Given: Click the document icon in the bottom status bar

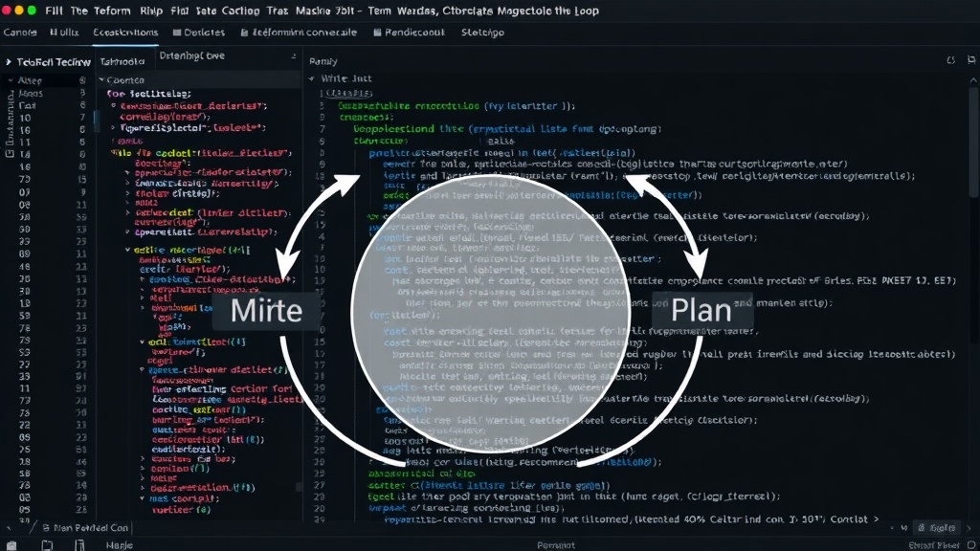Looking at the screenshot, I should point(47,545).
